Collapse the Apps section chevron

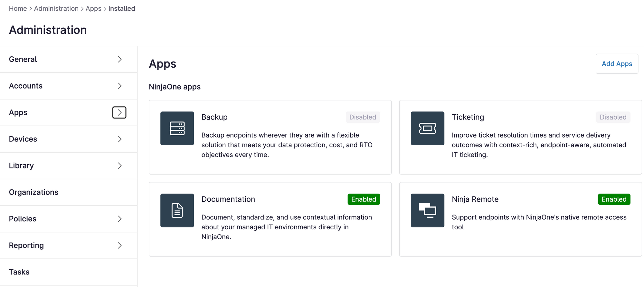pyautogui.click(x=119, y=112)
